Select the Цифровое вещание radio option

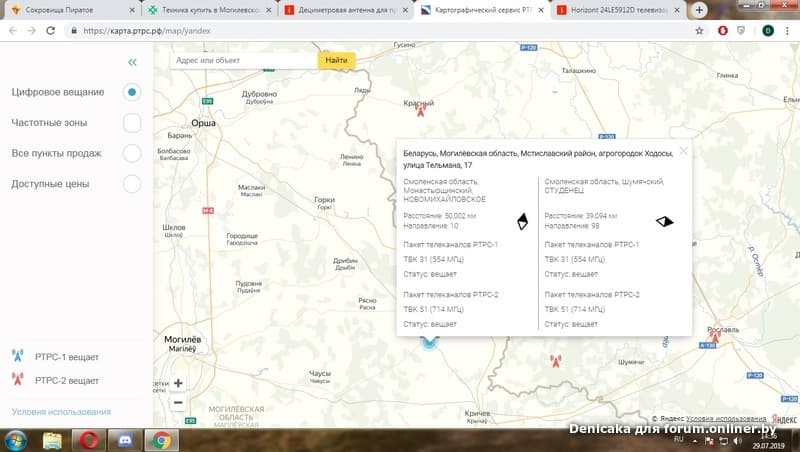[x=132, y=92]
